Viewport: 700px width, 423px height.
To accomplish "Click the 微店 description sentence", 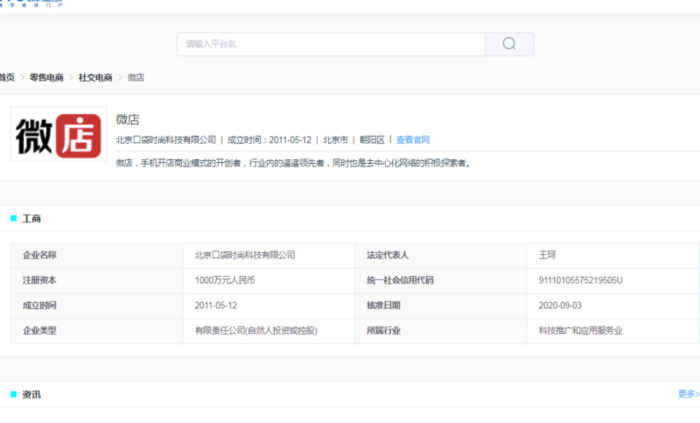I will 293,163.
